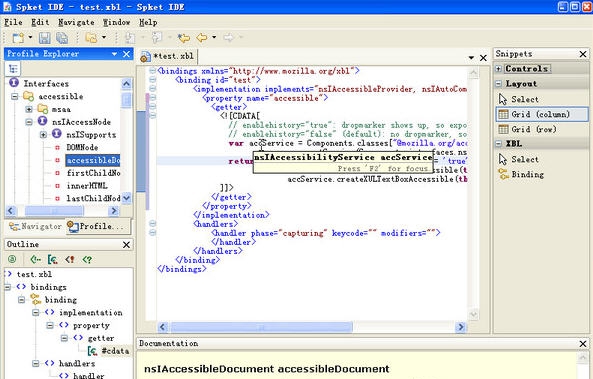The width and height of the screenshot is (593, 379).
Task: Click Profile Explorer horizontal scroll-right arrow
Action: pos(114,211)
